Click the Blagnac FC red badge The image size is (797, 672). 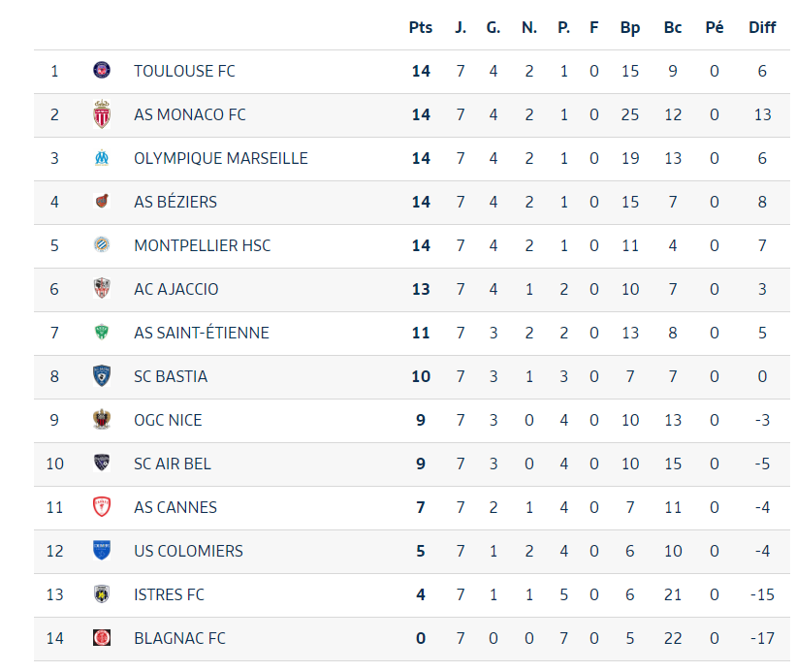pyautogui.click(x=102, y=638)
